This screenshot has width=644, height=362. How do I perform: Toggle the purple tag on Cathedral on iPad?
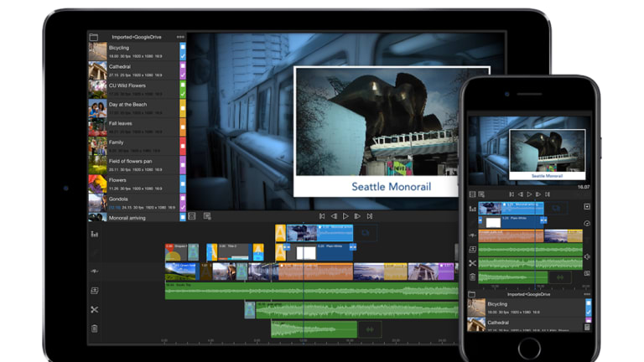[183, 70]
